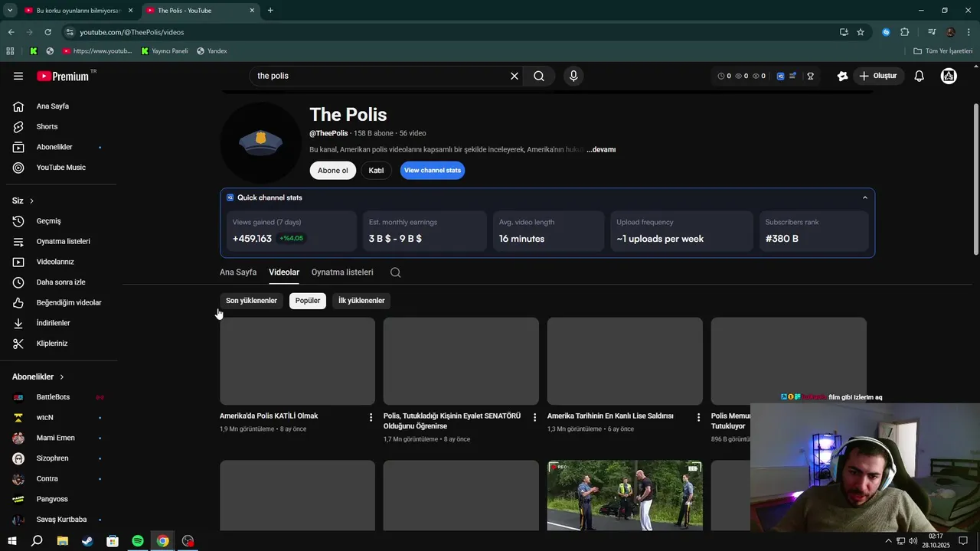980x551 pixels.
Task: Clear the 'the polis' search text
Action: (x=514, y=76)
